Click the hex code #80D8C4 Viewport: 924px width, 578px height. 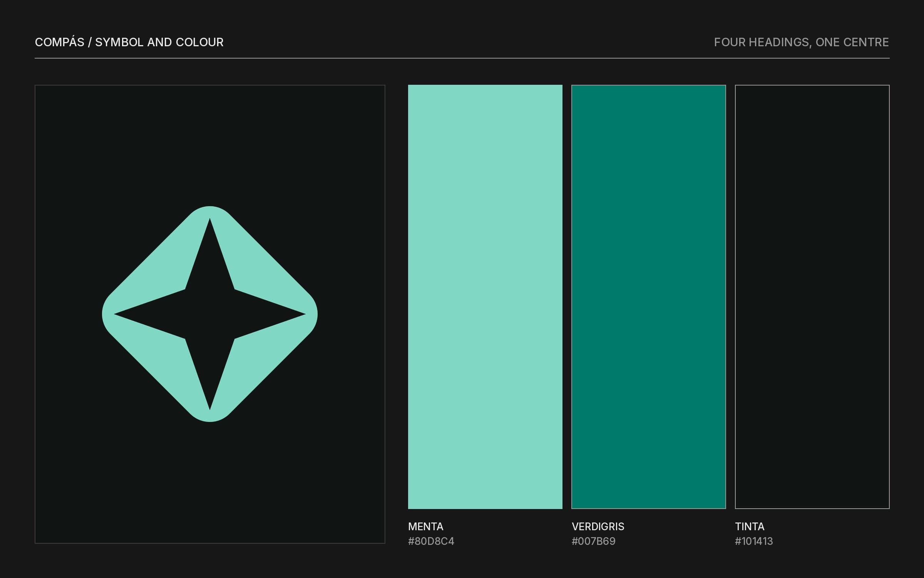pyautogui.click(x=431, y=541)
